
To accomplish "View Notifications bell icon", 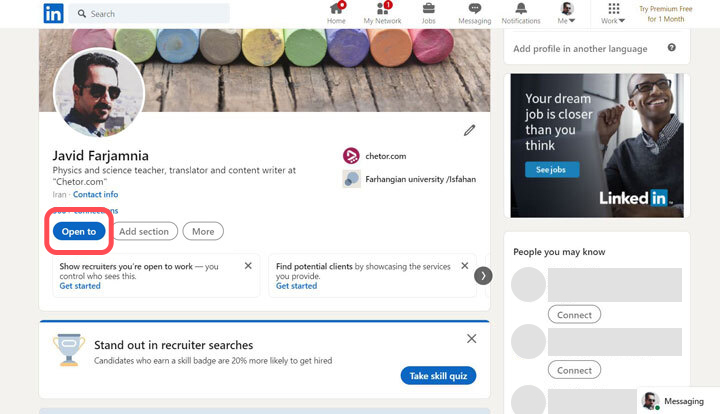I will 521,9.
